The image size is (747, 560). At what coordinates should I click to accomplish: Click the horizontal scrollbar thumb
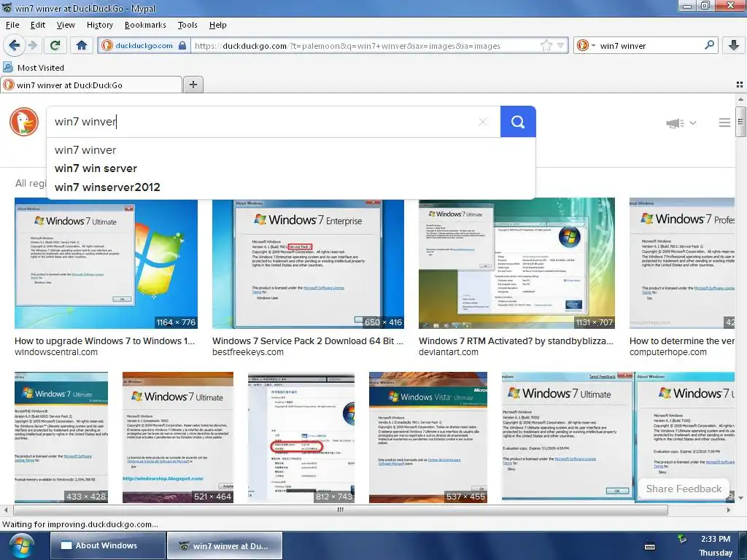point(340,510)
